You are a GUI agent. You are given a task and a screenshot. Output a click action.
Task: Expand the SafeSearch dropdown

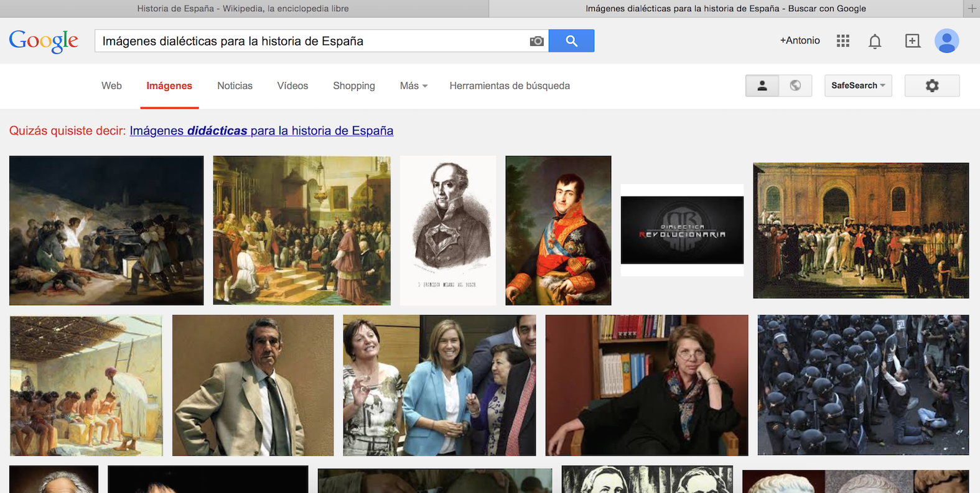point(857,86)
